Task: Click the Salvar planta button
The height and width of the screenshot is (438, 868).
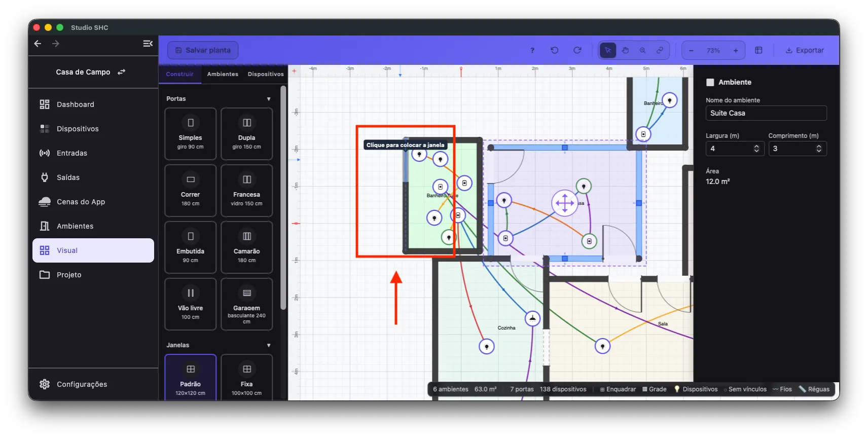Action: pos(203,50)
